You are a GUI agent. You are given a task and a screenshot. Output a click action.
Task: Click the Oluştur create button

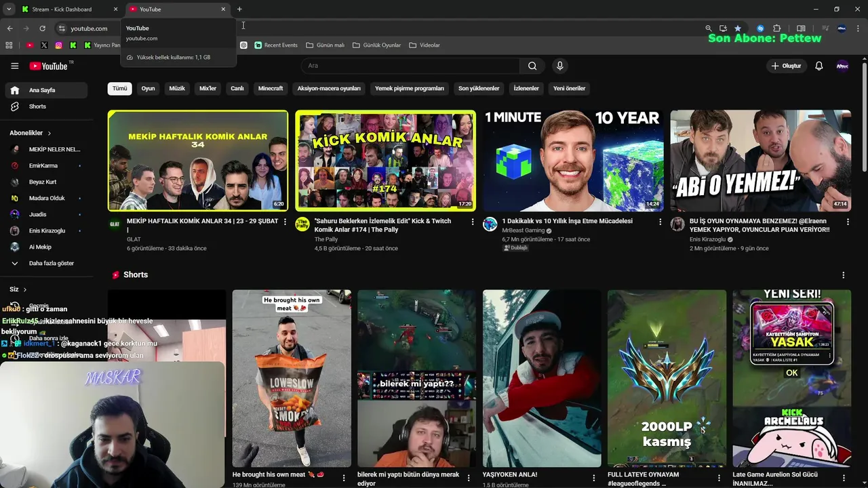pyautogui.click(x=787, y=66)
